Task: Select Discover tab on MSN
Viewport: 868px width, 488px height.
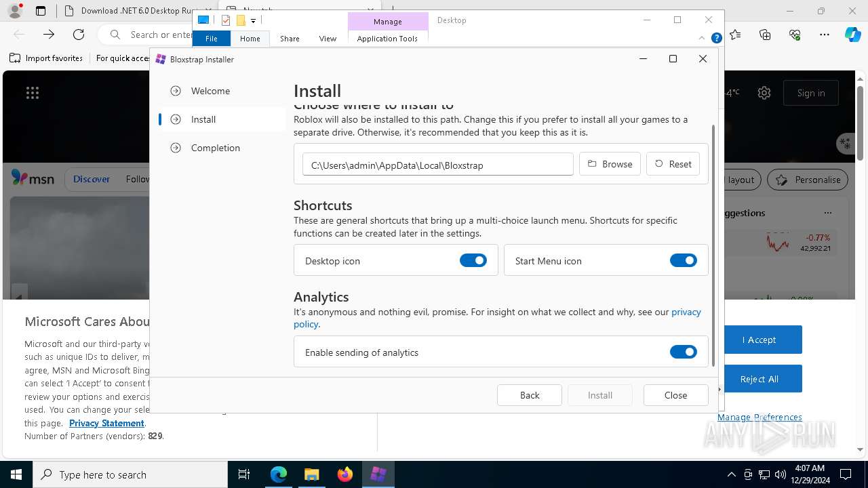Action: [x=92, y=179]
